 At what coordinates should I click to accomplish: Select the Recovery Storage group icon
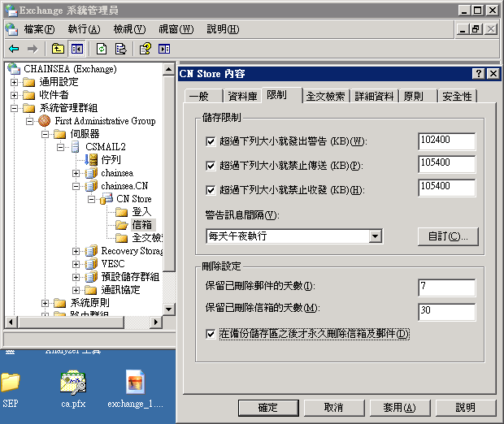pos(91,251)
